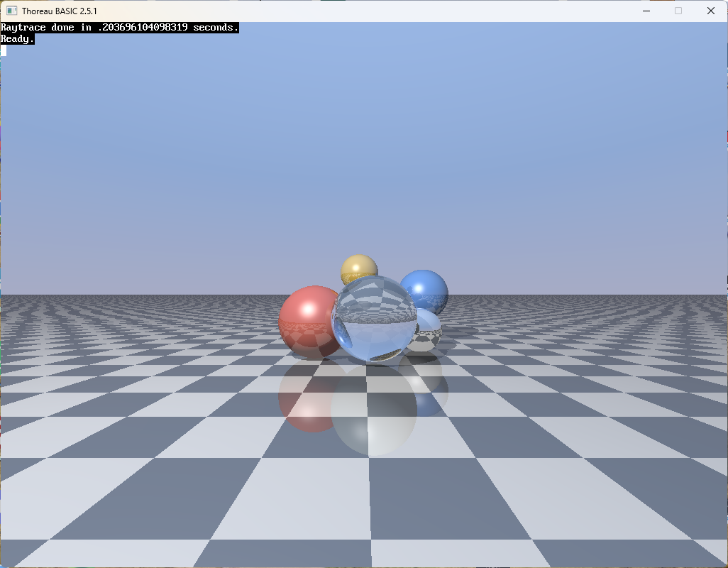Click the red sphere in the render

pos(308,322)
